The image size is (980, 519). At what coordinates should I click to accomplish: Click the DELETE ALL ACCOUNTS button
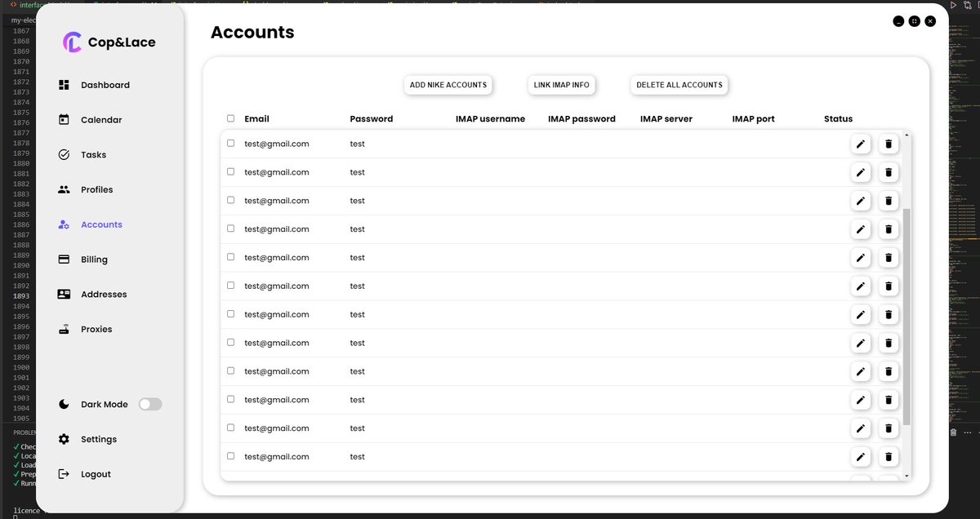(x=679, y=85)
